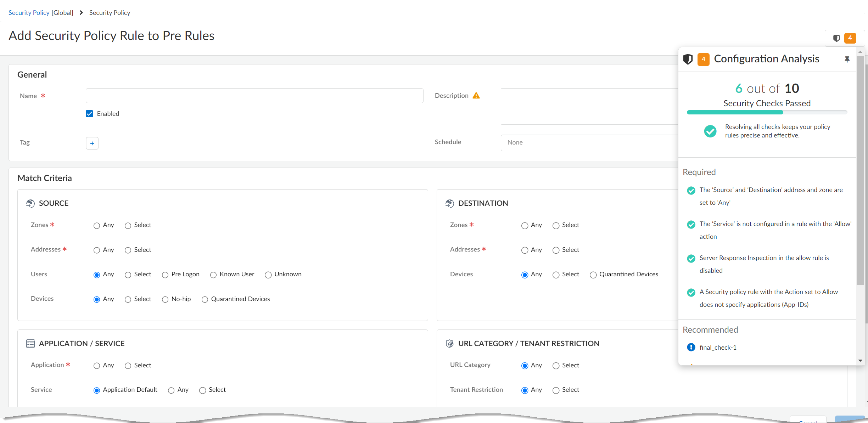Click the shield badge showing 4 issues

845,38
